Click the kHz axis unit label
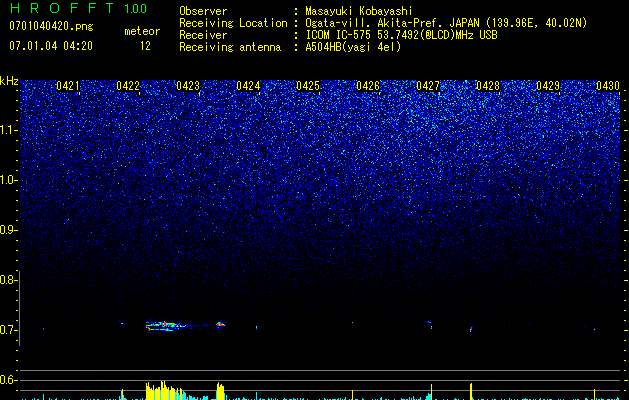Viewport: 629px width, 400px height. point(9,81)
